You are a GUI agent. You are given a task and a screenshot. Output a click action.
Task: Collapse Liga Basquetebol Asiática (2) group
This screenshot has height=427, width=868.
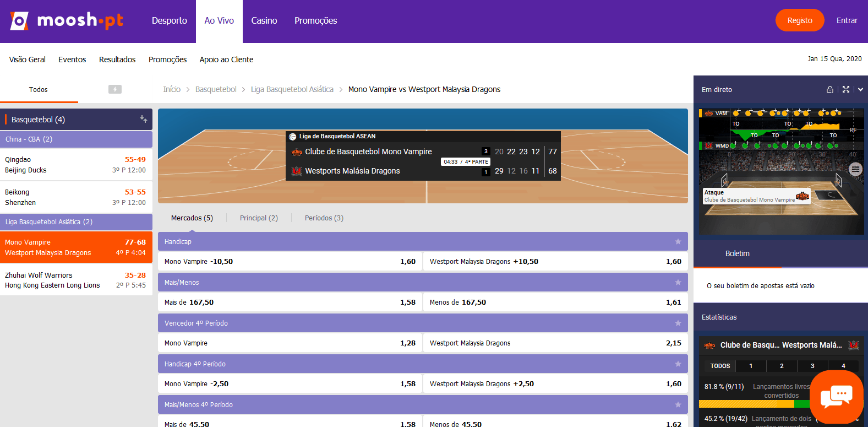[x=76, y=222]
